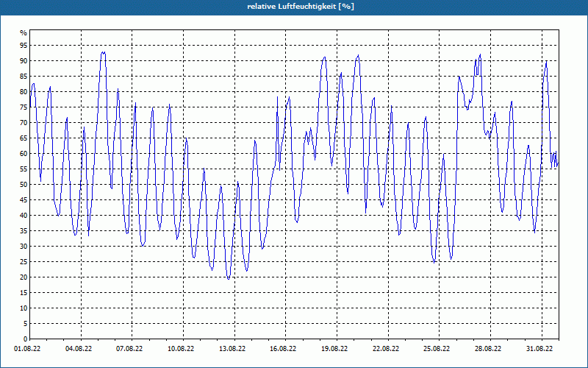The height and width of the screenshot is (368, 588).
Task: Click the y-axis value 0
Action: pos(26,339)
